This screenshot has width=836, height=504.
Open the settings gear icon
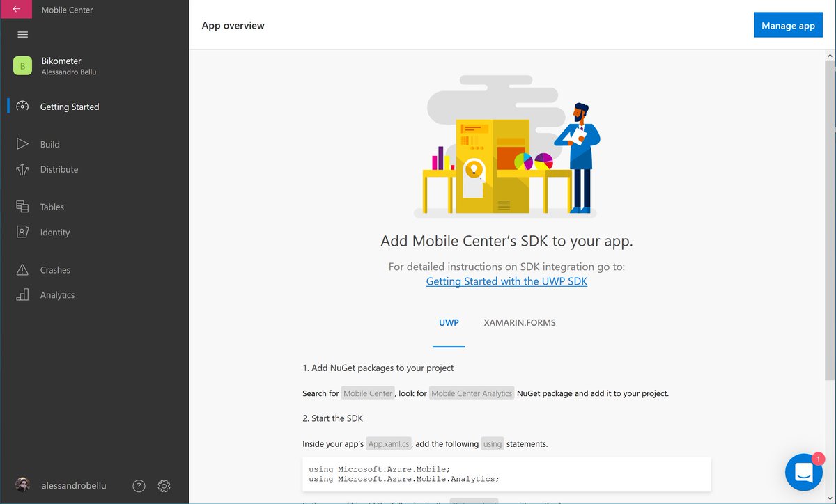click(164, 486)
